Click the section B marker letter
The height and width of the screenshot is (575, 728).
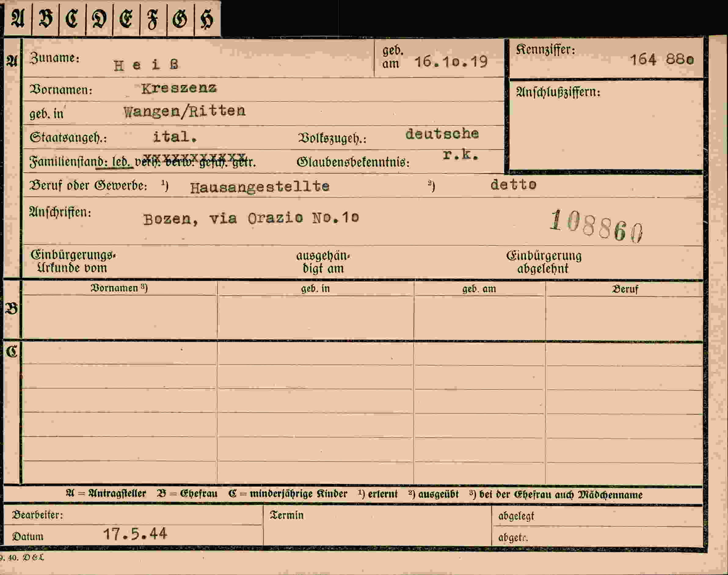11,308
